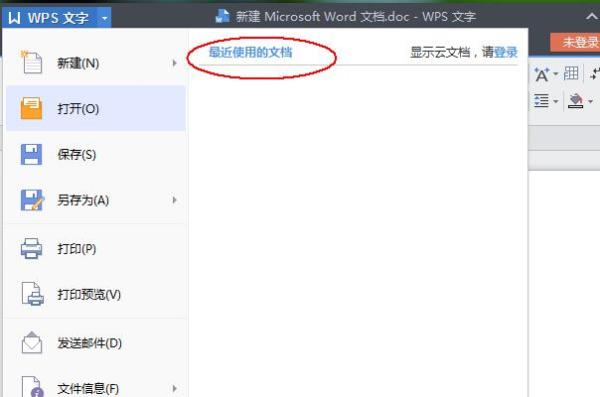Open 打印预览(V) from the menu
This screenshot has width=600, height=397.
tap(96, 294)
